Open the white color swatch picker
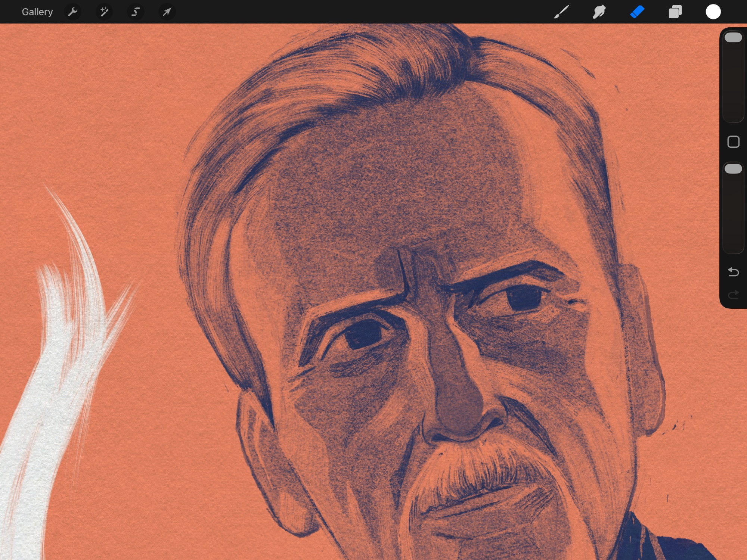This screenshot has height=560, width=747. 713,12
